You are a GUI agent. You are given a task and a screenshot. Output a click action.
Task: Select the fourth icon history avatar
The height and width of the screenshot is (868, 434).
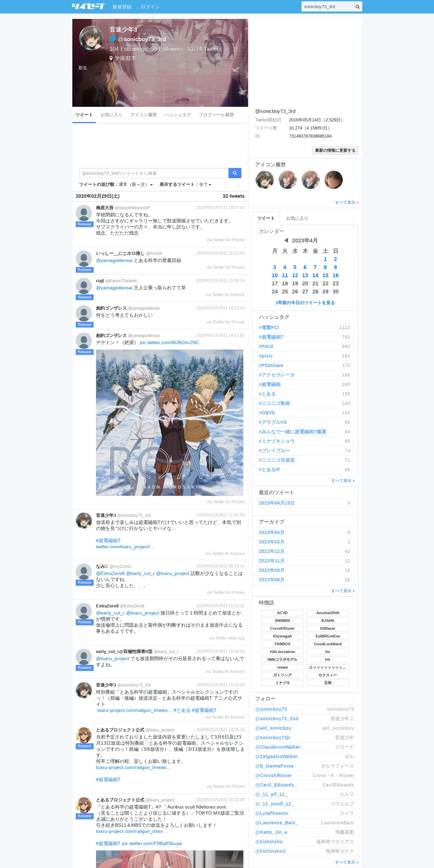click(x=334, y=180)
